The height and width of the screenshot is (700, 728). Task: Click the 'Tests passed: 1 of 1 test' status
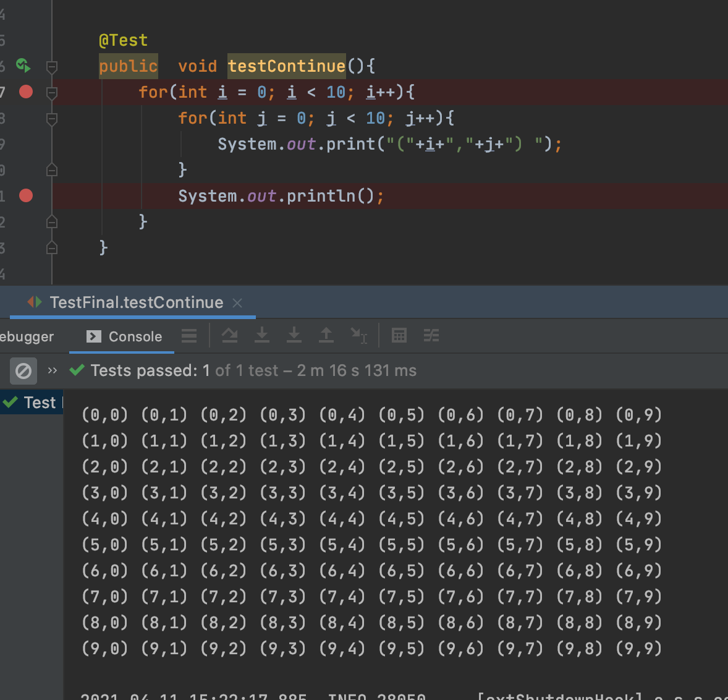(x=184, y=370)
